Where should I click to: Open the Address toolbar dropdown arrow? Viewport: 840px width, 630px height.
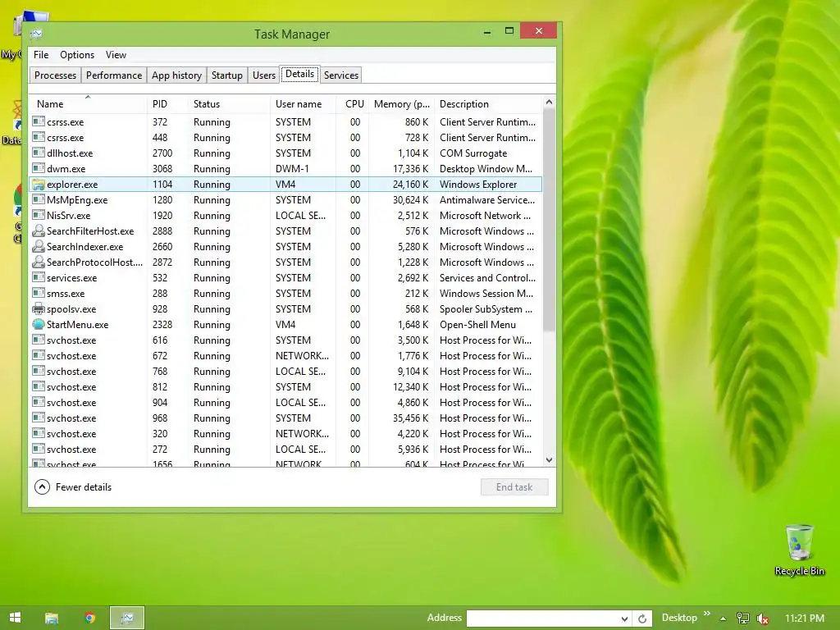624,619
